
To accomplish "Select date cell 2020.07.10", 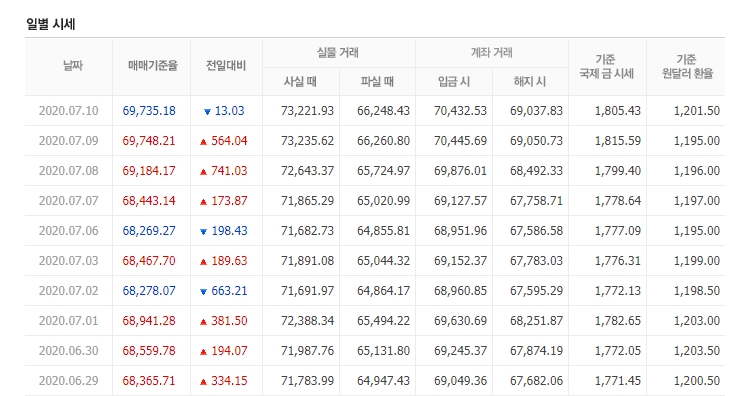I will [x=68, y=111].
